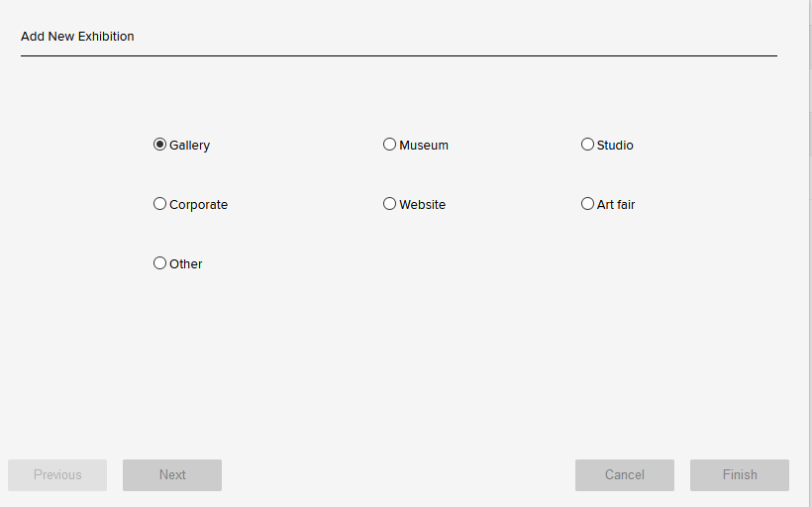Click the "Add New Exhibition" heading

coord(77,37)
